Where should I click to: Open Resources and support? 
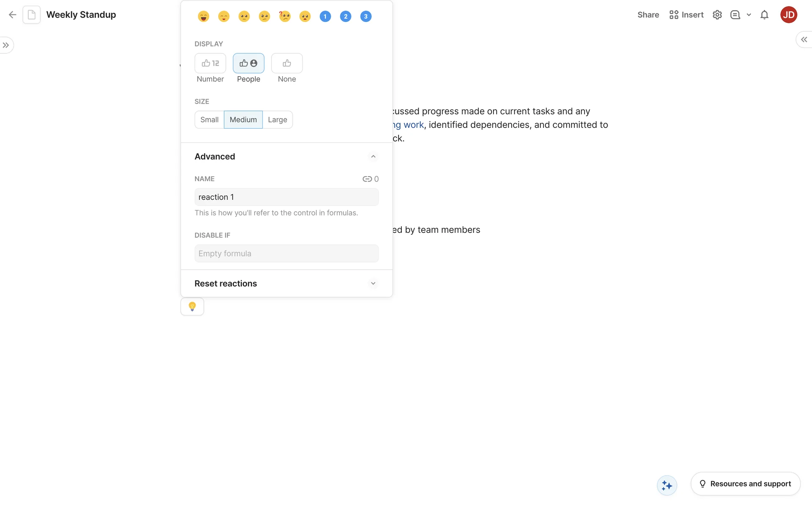745,484
